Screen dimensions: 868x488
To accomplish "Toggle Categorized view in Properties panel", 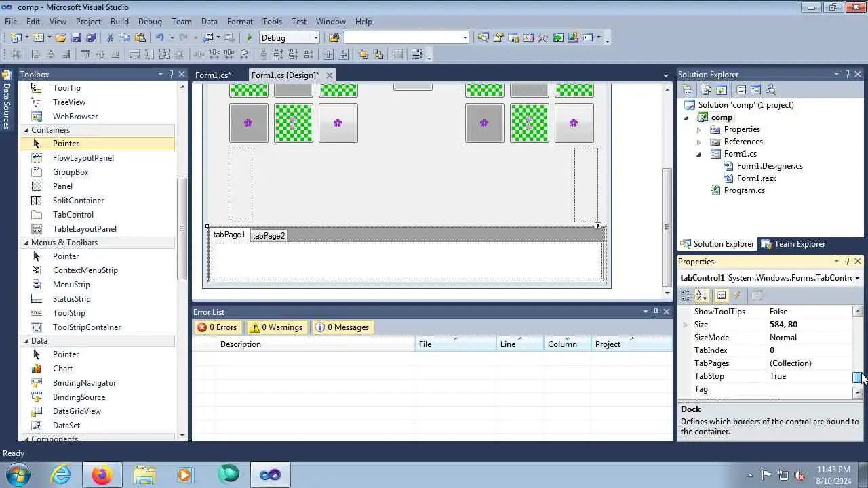I will [686, 296].
